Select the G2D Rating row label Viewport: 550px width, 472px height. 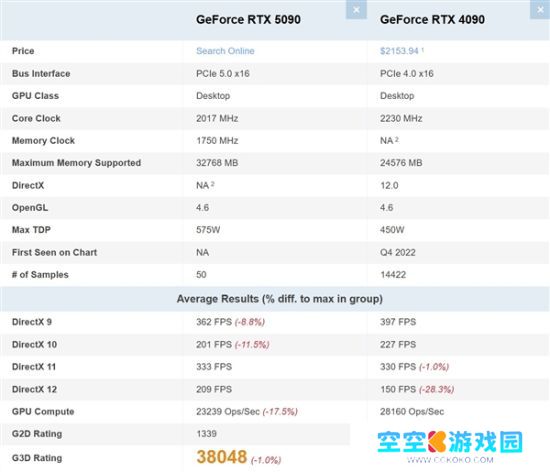[37, 434]
